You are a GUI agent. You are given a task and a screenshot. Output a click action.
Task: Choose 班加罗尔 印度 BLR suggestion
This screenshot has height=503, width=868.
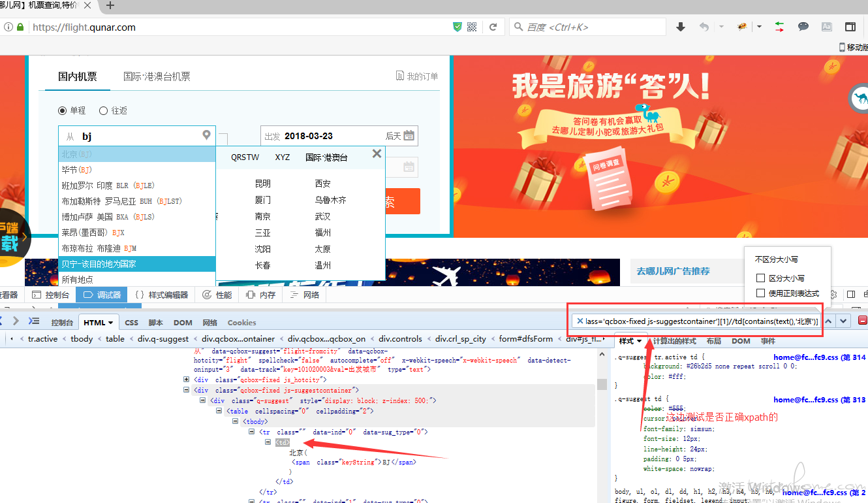pyautogui.click(x=137, y=186)
